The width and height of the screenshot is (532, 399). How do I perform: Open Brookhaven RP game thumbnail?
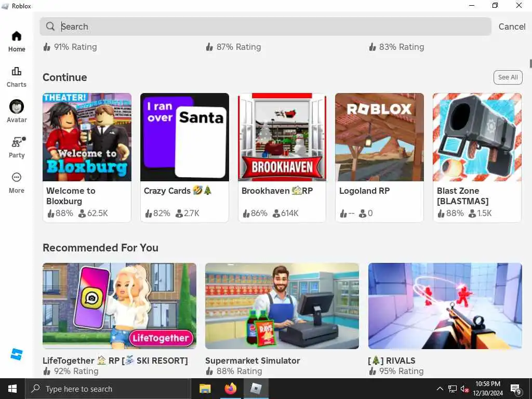[x=282, y=137]
